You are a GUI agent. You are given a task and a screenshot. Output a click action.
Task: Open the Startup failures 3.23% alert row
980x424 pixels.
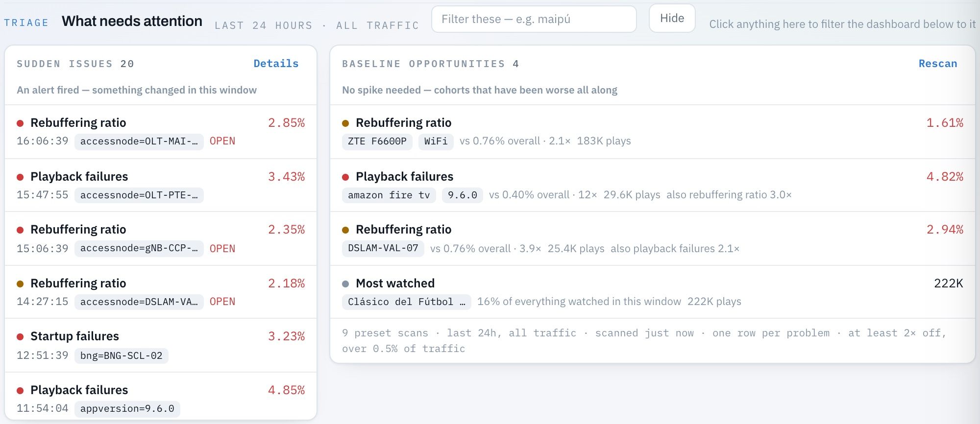click(161, 345)
